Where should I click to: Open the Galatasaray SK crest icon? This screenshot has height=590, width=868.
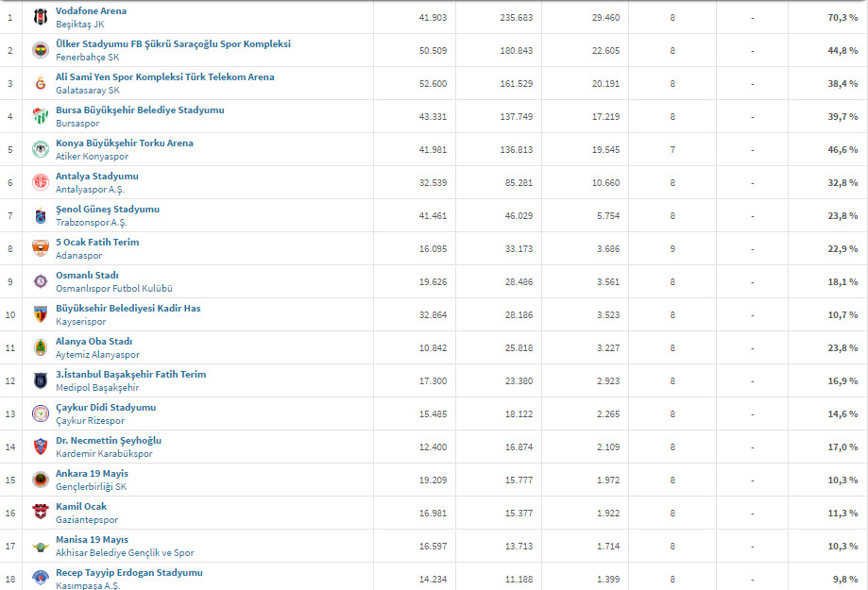pos(41,84)
